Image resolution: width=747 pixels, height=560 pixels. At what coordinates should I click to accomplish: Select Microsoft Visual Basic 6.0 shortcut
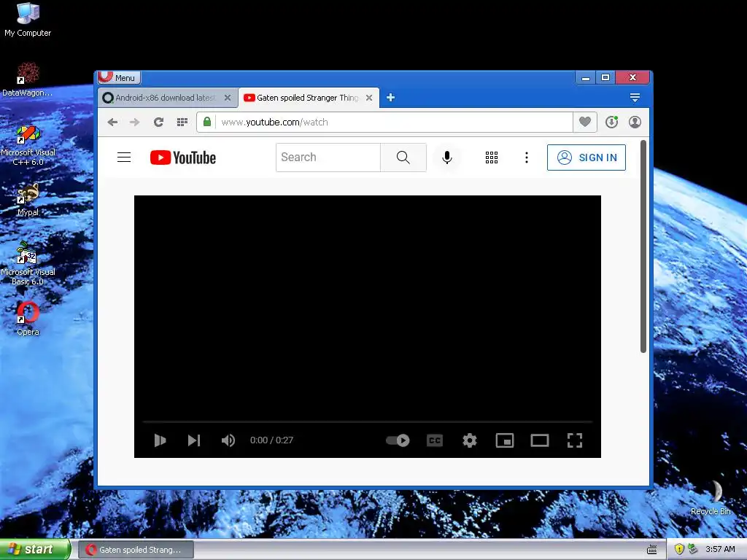click(x=28, y=264)
